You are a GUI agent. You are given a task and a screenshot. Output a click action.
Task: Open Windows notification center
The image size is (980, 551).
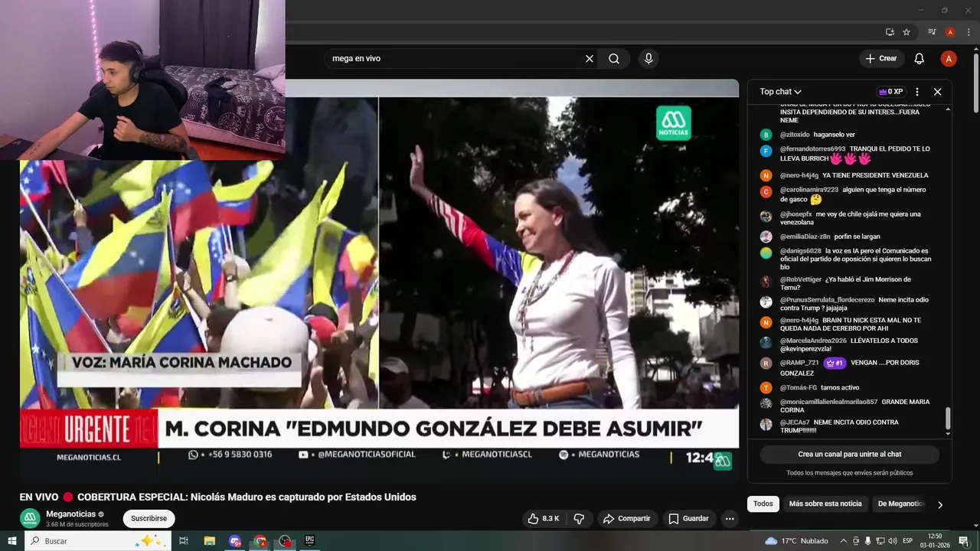click(x=964, y=541)
